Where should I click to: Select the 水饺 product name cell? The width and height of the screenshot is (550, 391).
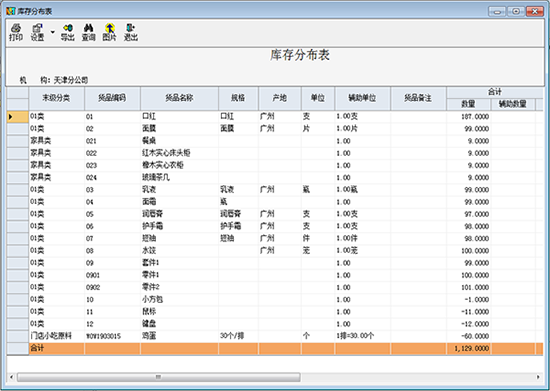pyautogui.click(x=179, y=251)
